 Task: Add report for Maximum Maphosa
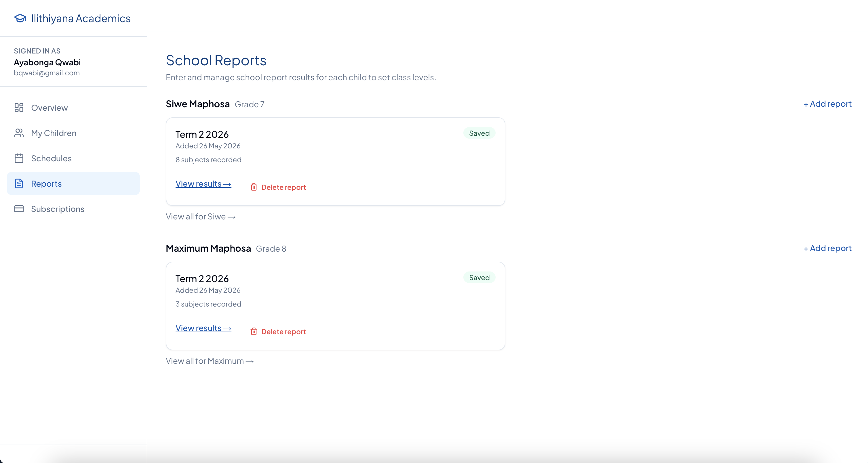827,248
